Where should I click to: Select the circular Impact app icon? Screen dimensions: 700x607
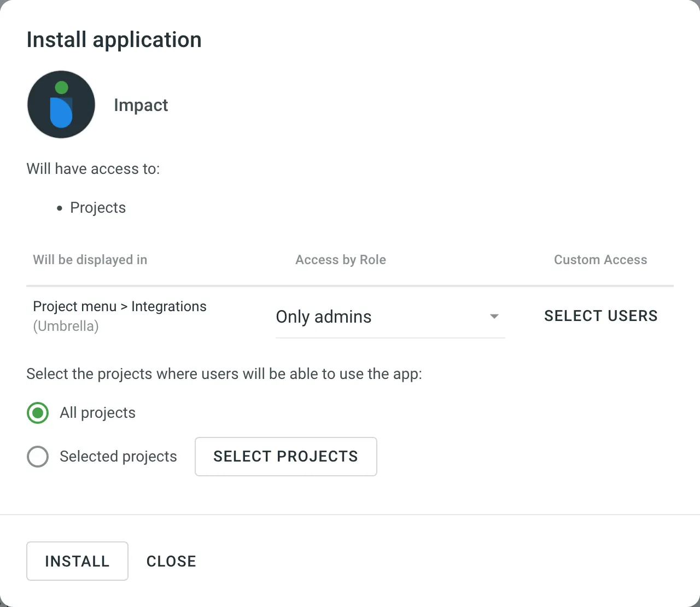pos(61,104)
